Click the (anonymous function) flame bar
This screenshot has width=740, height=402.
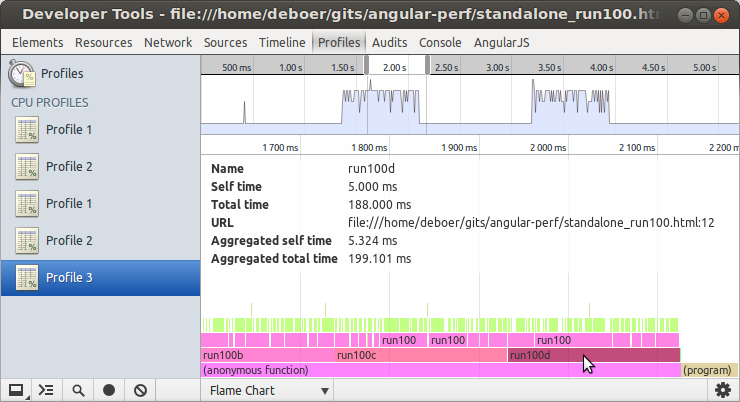tap(441, 370)
